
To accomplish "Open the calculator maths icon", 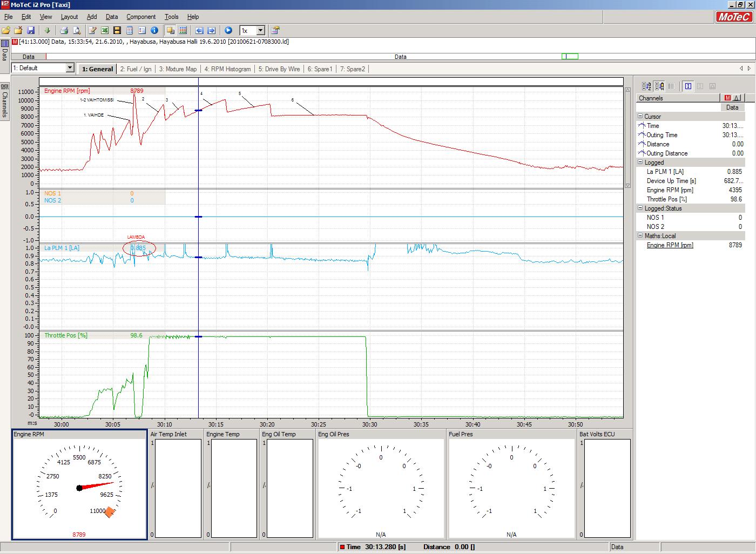I will [130, 31].
